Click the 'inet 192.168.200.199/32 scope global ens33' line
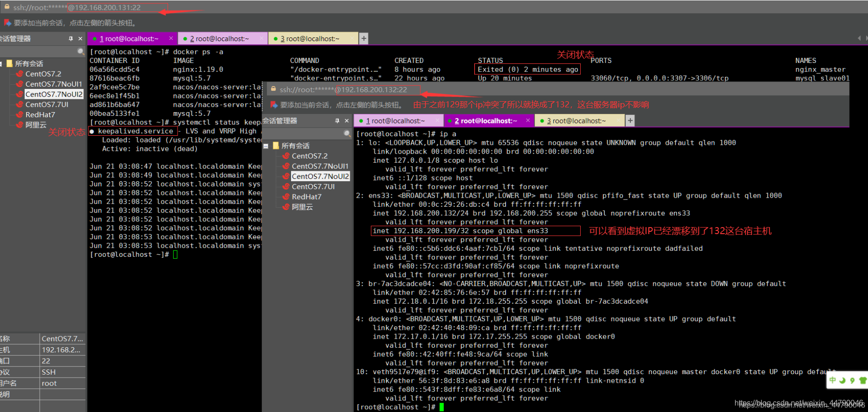Viewport: 868px width, 412px height. [x=460, y=231]
